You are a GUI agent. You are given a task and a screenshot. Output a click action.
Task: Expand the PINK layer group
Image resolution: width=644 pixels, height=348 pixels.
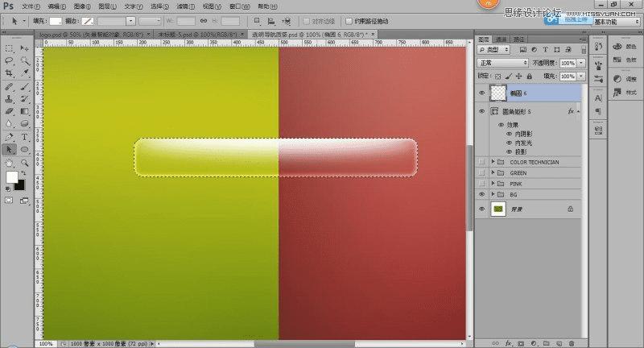(x=493, y=183)
